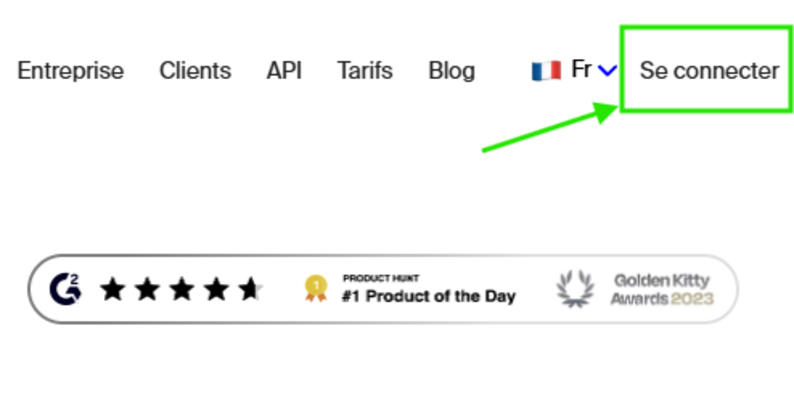This screenshot has width=794, height=400.
Task: Click the Product Hunt gold medal icon
Action: (x=316, y=289)
